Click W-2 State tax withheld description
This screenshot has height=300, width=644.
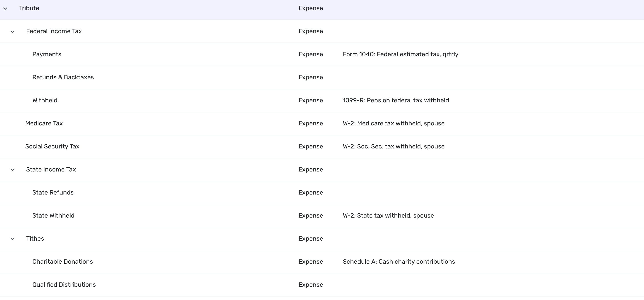pos(388,215)
